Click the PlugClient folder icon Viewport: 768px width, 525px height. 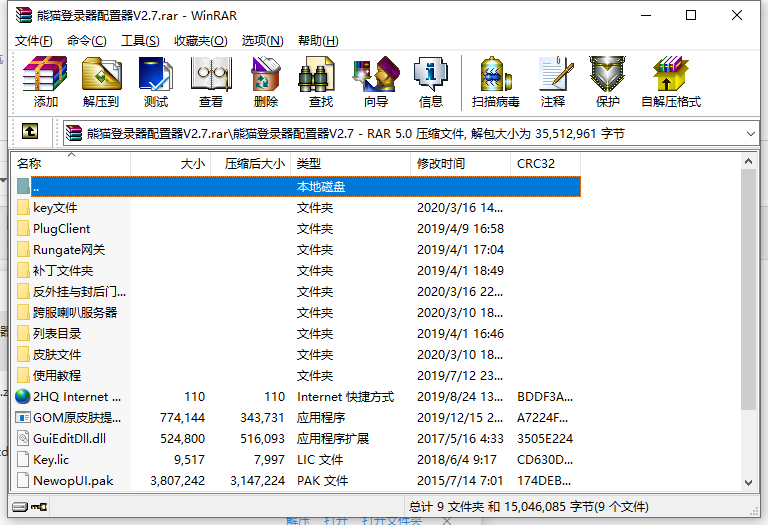tap(23, 229)
